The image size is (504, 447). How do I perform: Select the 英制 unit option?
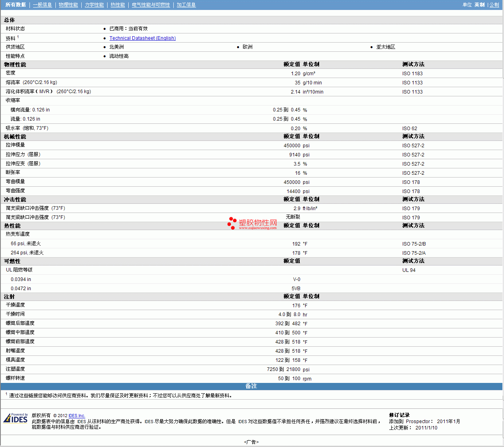(x=479, y=5)
